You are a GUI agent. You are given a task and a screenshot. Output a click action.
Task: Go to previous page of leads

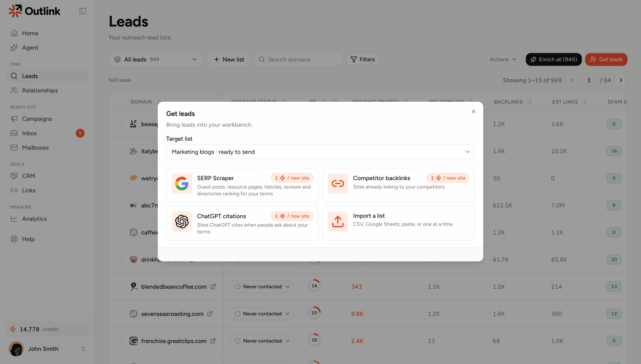pos(572,80)
